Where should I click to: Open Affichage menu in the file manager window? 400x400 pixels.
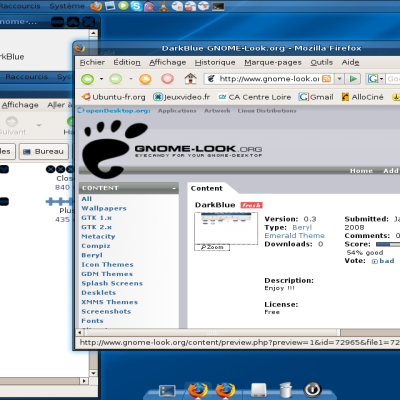20,105
